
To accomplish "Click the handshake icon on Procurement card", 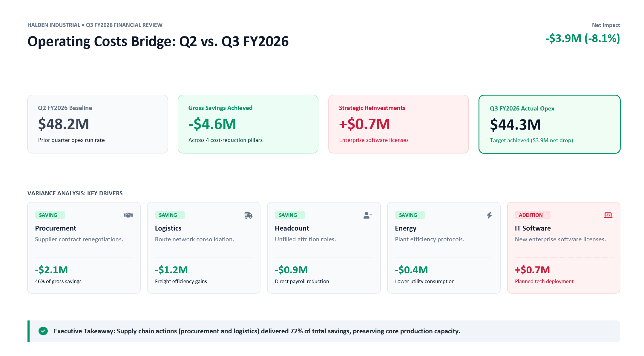I will pos(128,215).
